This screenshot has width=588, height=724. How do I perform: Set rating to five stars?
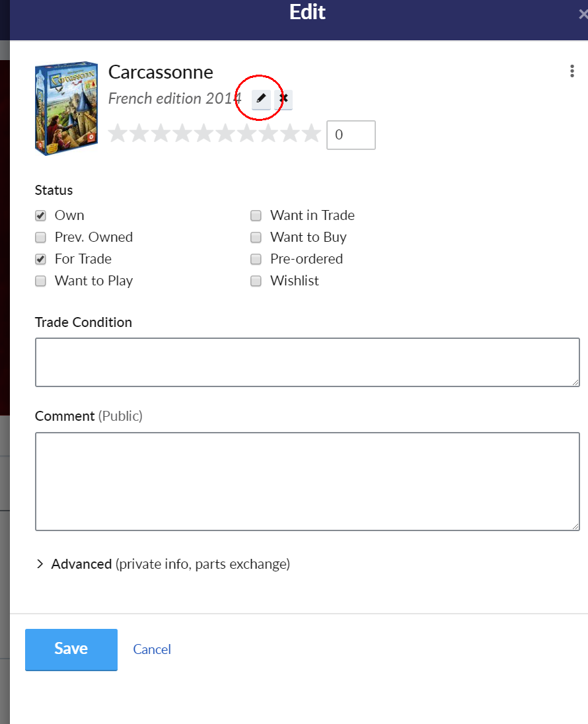pyautogui.click(x=203, y=134)
